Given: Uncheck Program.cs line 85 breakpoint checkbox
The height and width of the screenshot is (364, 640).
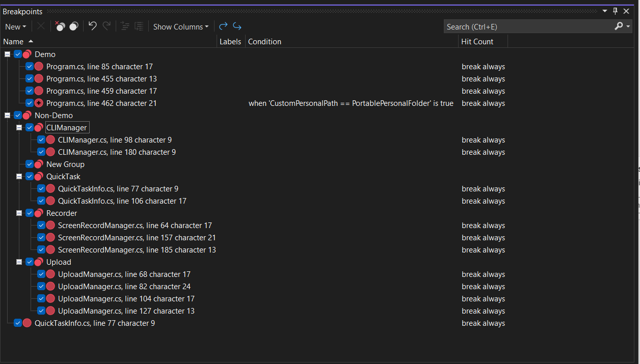Looking at the screenshot, I should click(30, 67).
